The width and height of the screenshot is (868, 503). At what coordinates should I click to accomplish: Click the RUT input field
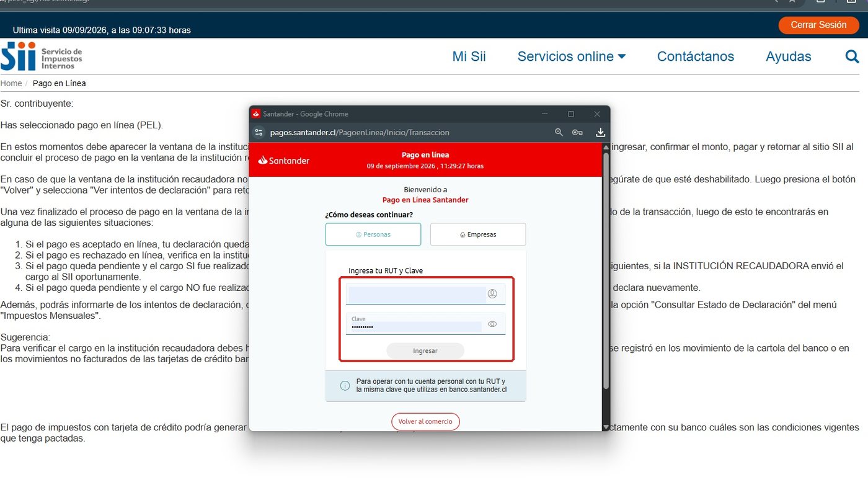425,294
